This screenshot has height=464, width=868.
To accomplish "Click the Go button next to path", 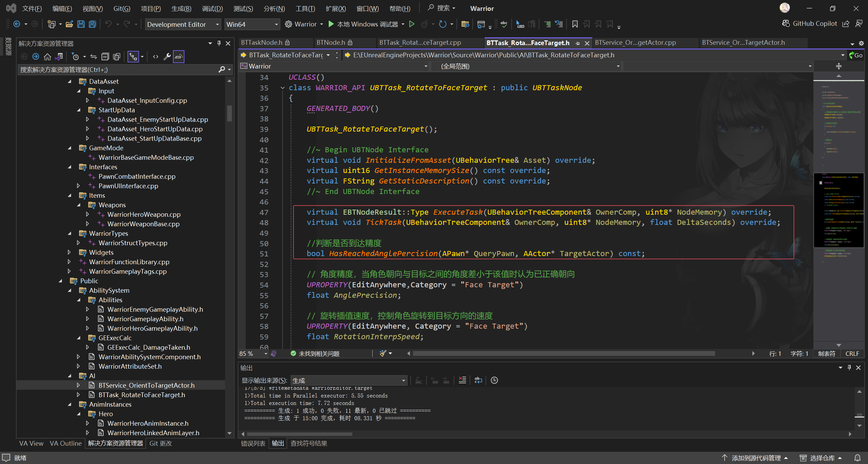I will point(856,55).
